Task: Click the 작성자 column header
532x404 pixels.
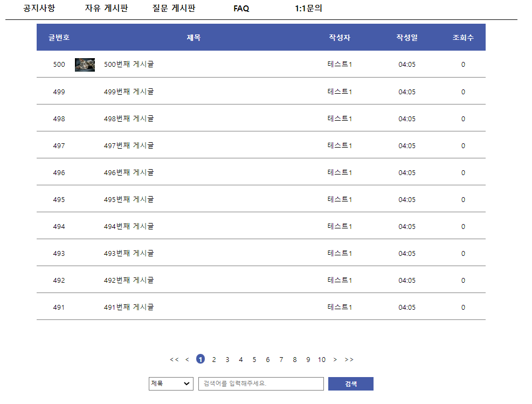Action: click(339, 37)
